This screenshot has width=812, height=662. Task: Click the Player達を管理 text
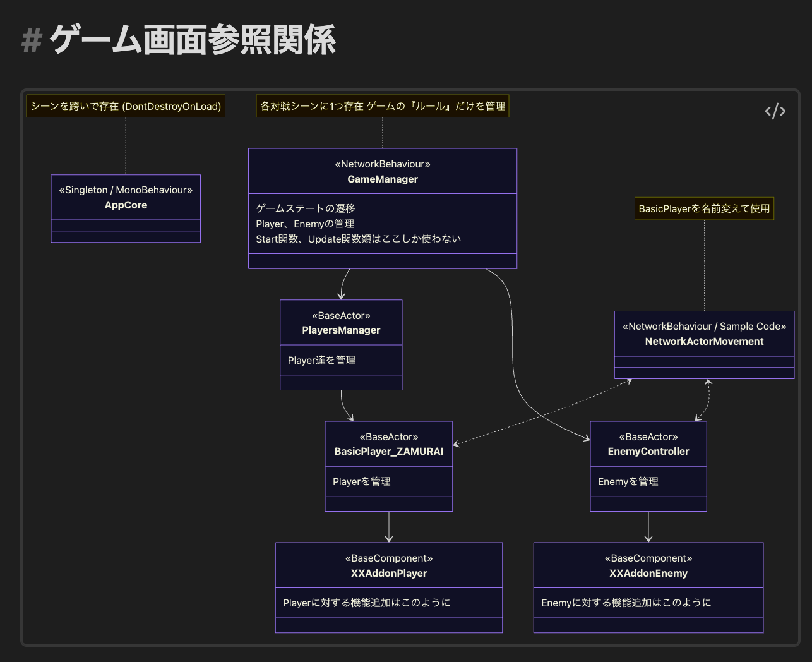pyautogui.click(x=321, y=360)
